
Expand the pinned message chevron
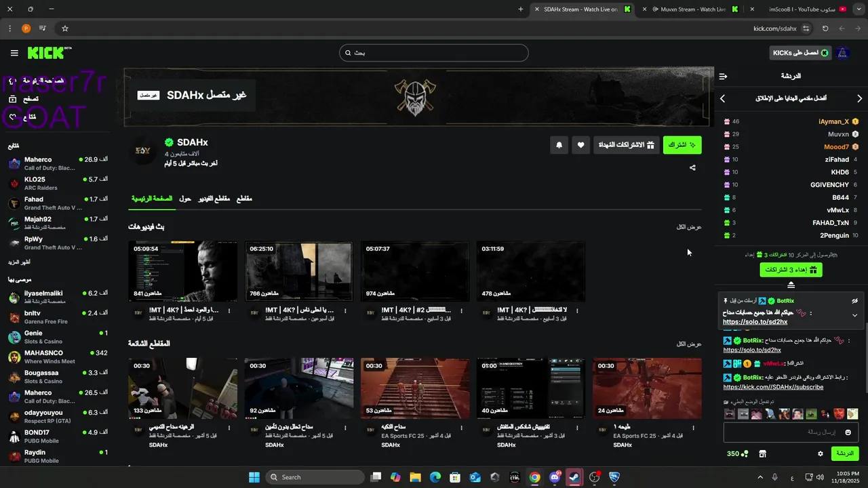click(854, 315)
